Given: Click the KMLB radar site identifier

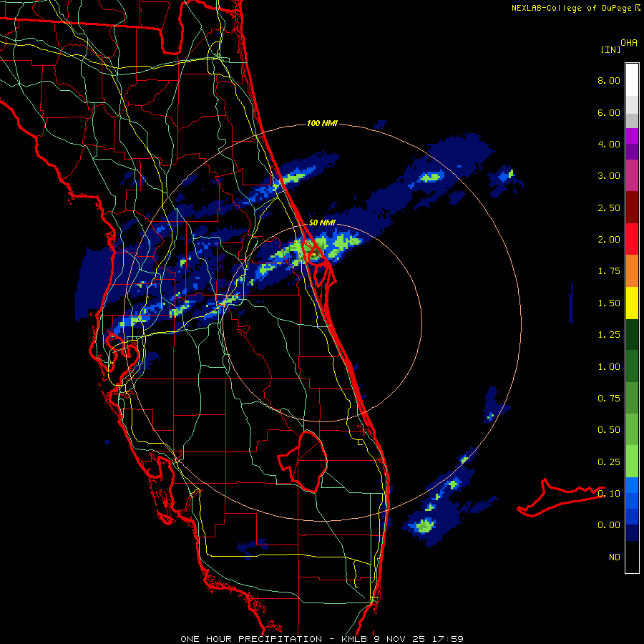Looking at the screenshot, I should click(x=354, y=639).
